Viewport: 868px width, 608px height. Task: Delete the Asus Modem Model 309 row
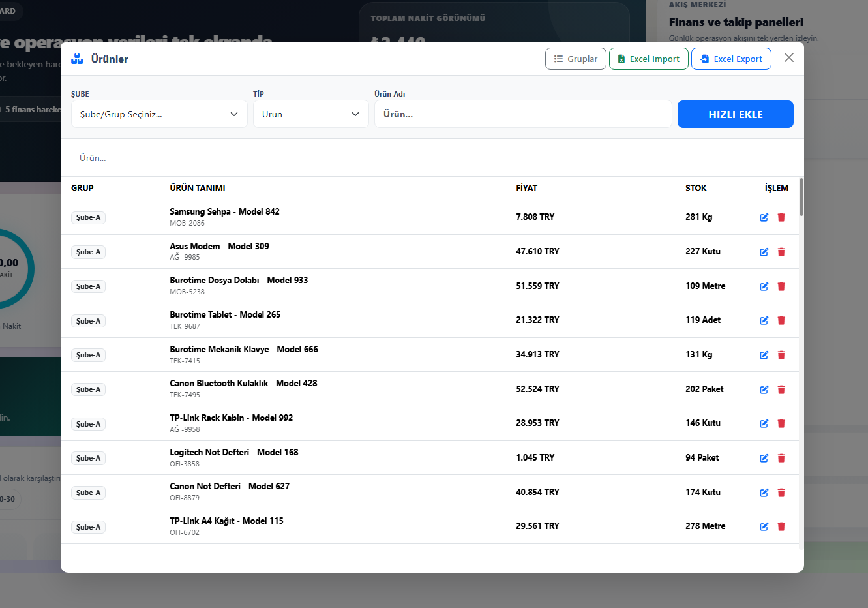click(781, 252)
